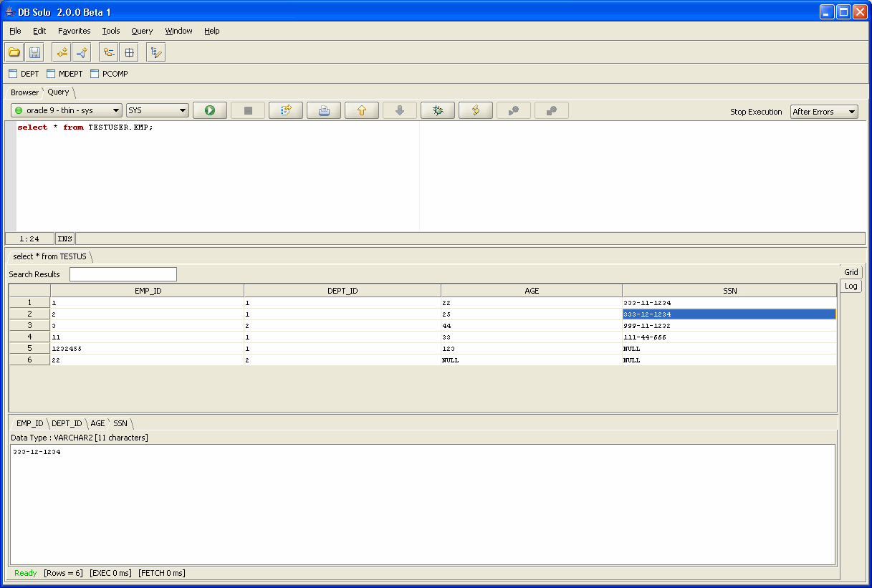Sort by the AGE column header
Image resolution: width=872 pixels, height=588 pixels.
pyautogui.click(x=532, y=291)
